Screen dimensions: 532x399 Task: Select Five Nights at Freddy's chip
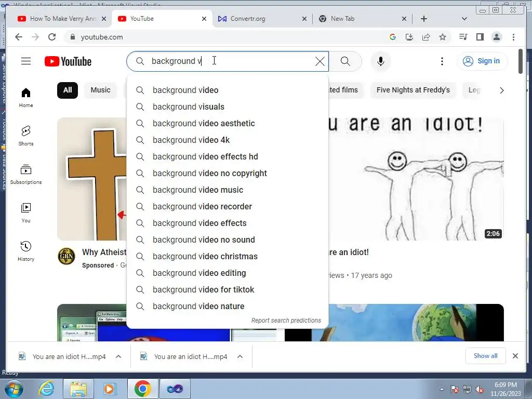click(x=413, y=90)
